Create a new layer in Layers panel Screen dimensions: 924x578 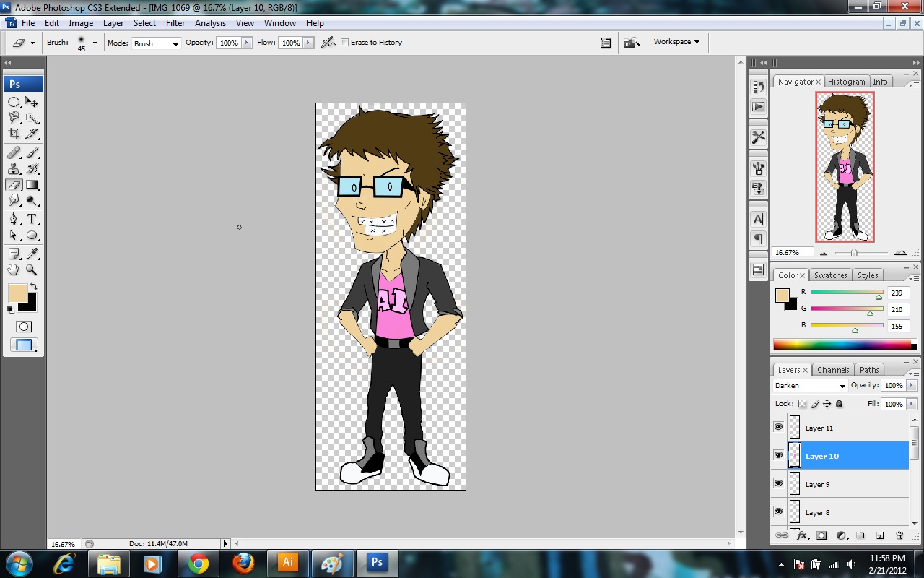pos(880,536)
